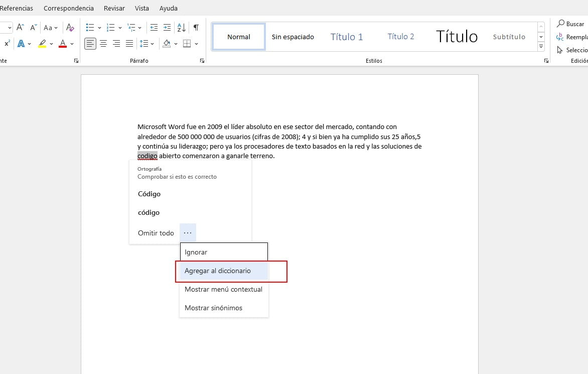This screenshot has width=588, height=374.
Task: Click Omitir todo in spelling popup
Action: pos(156,233)
